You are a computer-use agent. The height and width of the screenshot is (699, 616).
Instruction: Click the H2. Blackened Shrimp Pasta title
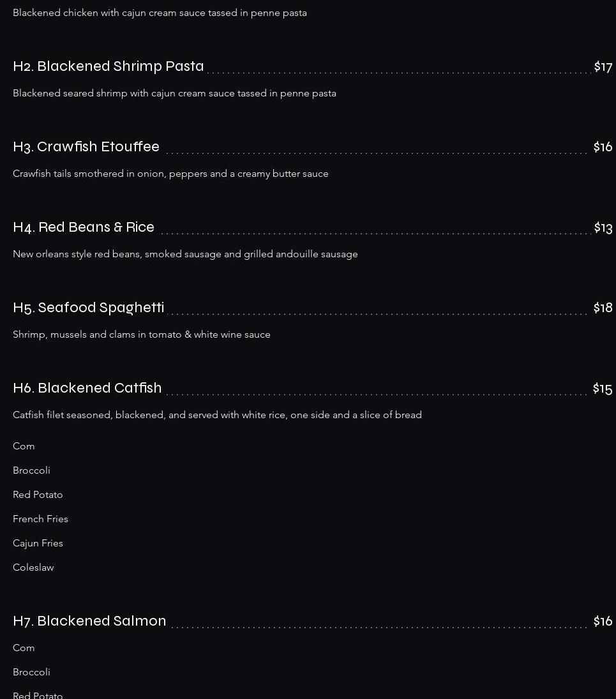click(x=109, y=66)
